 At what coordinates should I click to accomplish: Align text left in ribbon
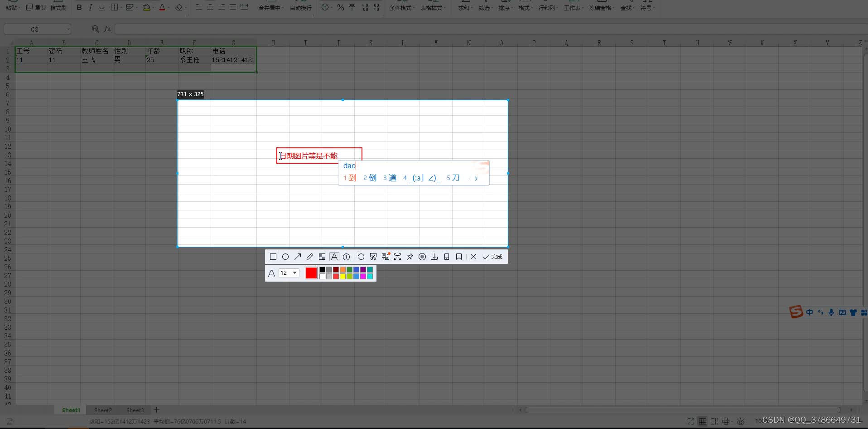(199, 7)
